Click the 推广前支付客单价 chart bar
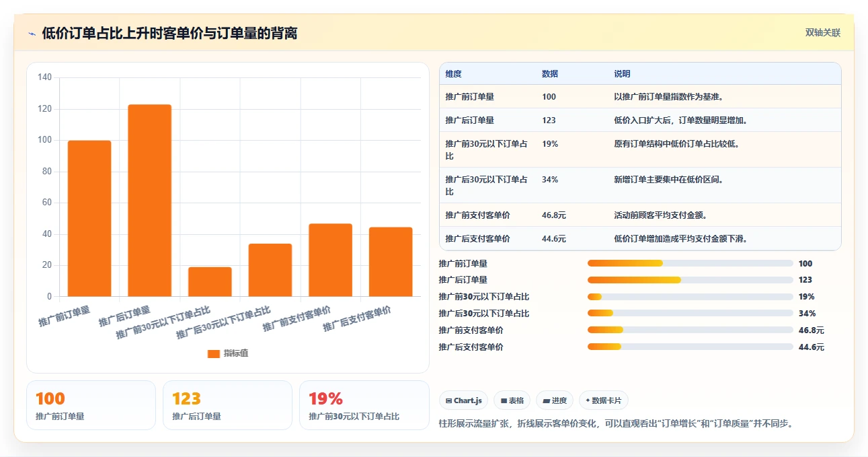 (330, 260)
